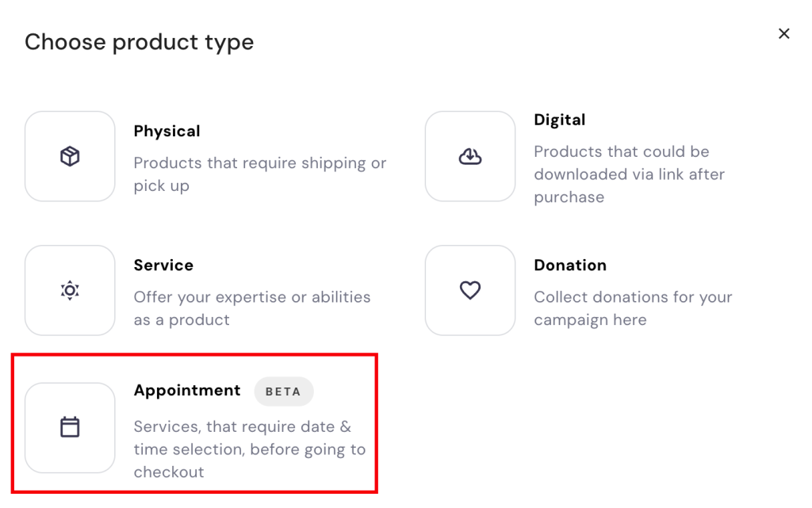This screenshot has width=812, height=508.
Task: Click the BETA badge next to Appointment
Action: coord(284,391)
